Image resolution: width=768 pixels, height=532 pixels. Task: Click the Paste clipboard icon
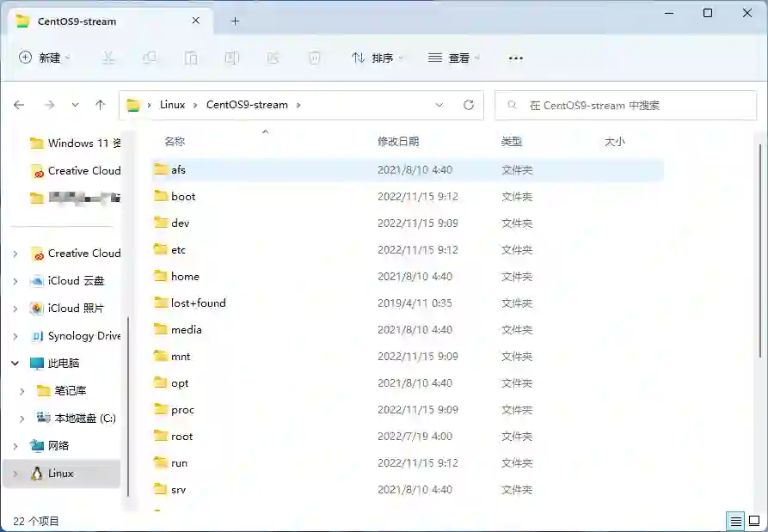pyautogui.click(x=191, y=58)
